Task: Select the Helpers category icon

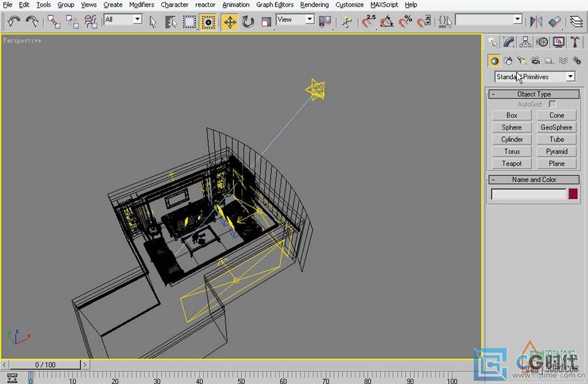Action: point(549,61)
